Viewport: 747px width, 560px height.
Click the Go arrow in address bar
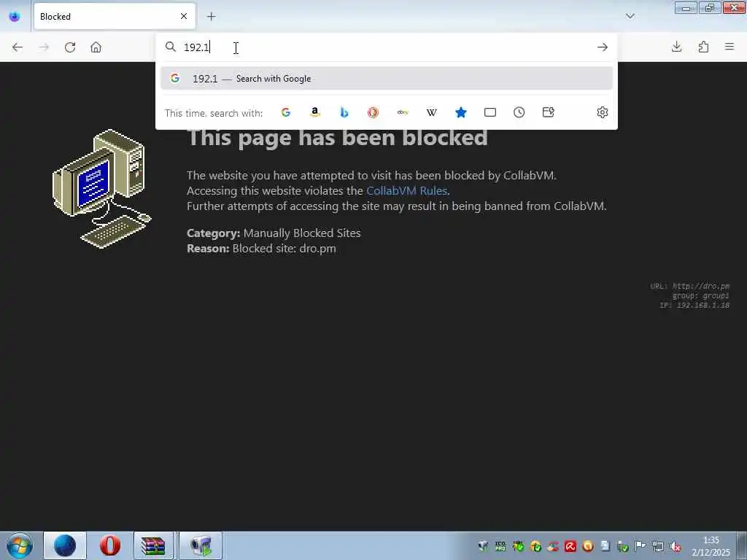click(x=602, y=47)
